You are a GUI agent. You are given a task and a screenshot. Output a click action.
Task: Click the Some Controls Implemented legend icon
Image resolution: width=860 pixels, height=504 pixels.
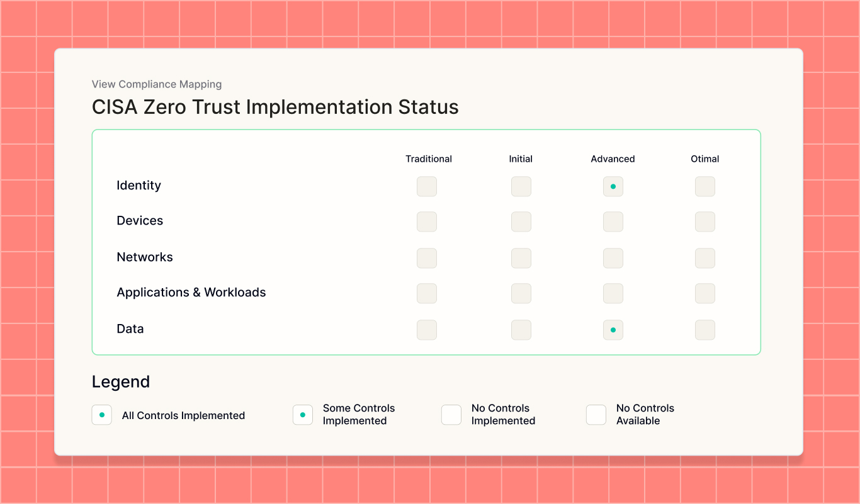[303, 415]
